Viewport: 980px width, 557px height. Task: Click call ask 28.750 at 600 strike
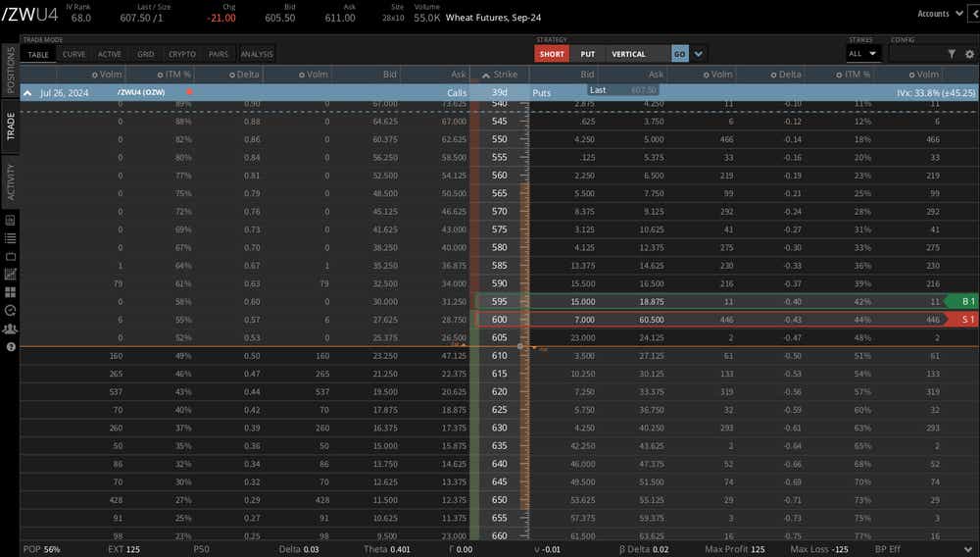coord(454,320)
